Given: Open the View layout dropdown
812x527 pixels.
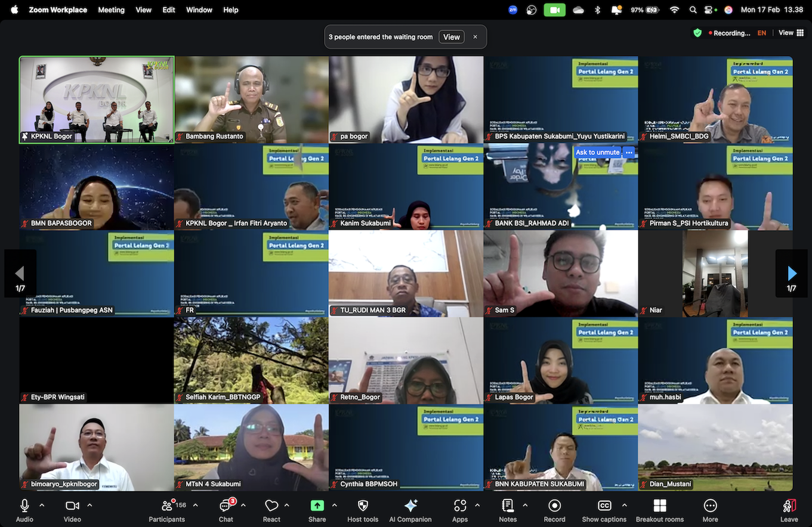Looking at the screenshot, I should click(x=791, y=33).
